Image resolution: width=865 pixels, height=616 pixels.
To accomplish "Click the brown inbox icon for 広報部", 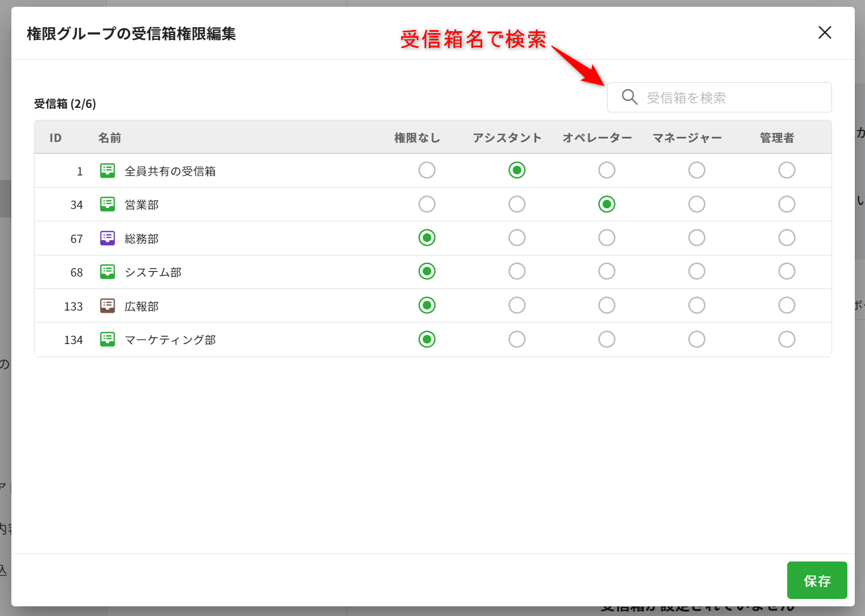I will click(107, 306).
